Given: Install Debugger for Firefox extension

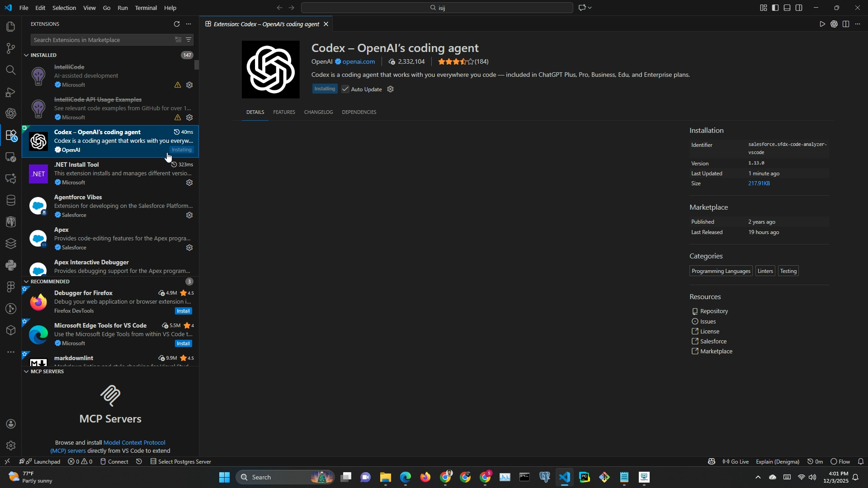Looking at the screenshot, I should tap(184, 311).
